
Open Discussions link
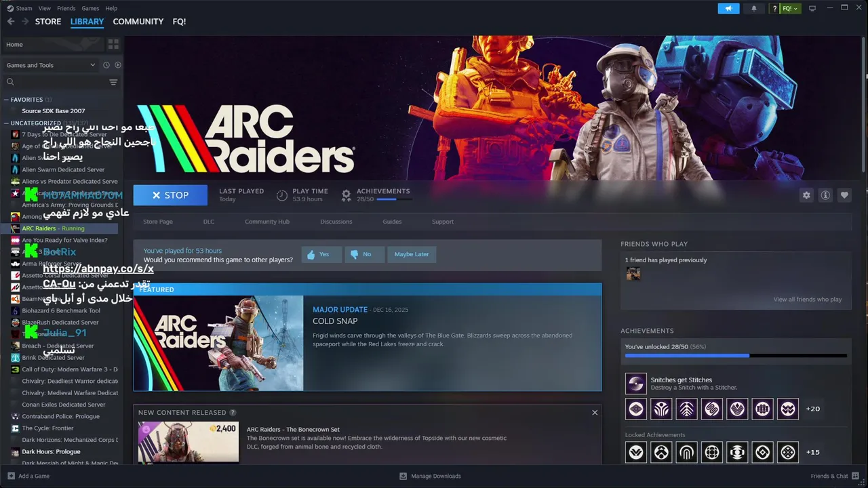point(336,222)
